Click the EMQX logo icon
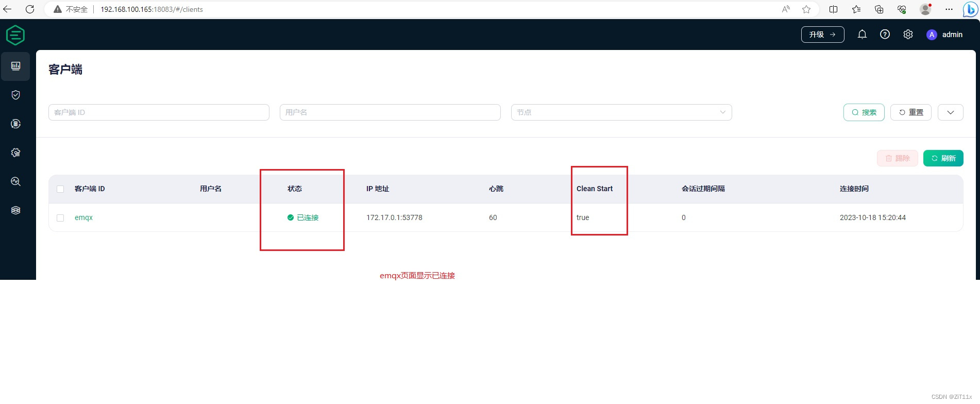Viewport: 980px width, 404px height. click(15, 35)
